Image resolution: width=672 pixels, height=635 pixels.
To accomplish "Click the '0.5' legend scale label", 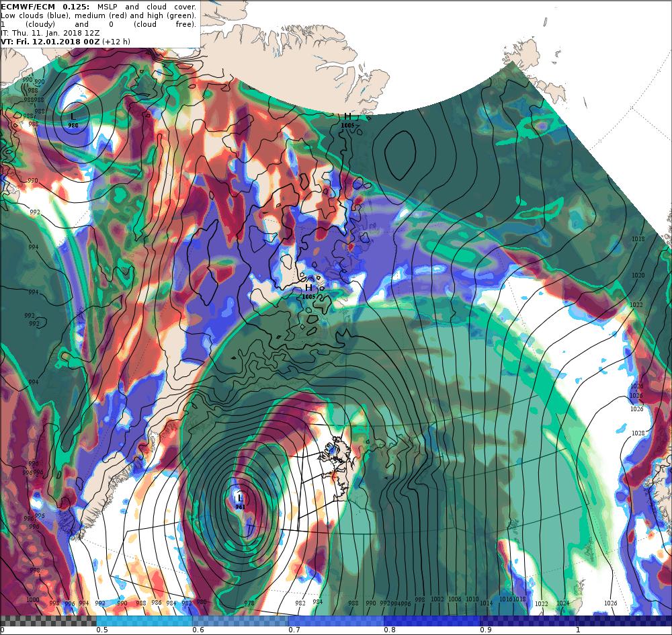I will click(102, 630).
